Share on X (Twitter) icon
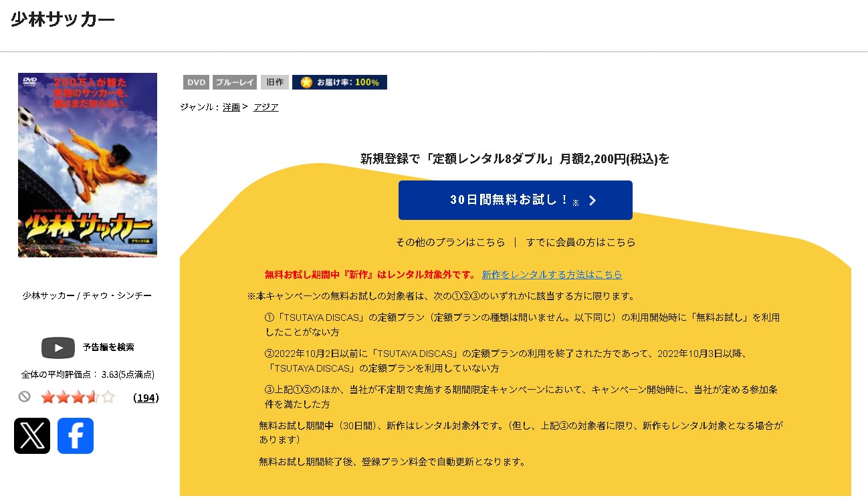Viewport: 868px width, 502px height. (32, 436)
